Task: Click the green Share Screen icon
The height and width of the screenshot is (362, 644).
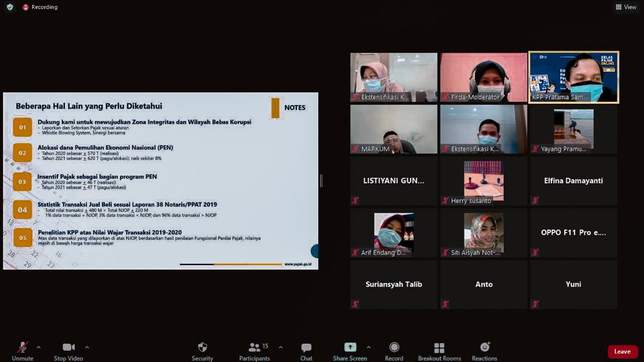Action: (x=350, y=348)
